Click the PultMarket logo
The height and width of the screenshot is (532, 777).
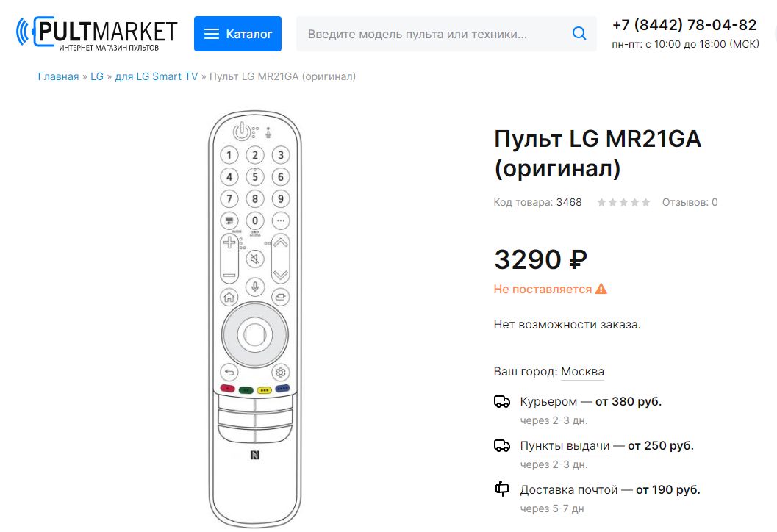(x=96, y=33)
